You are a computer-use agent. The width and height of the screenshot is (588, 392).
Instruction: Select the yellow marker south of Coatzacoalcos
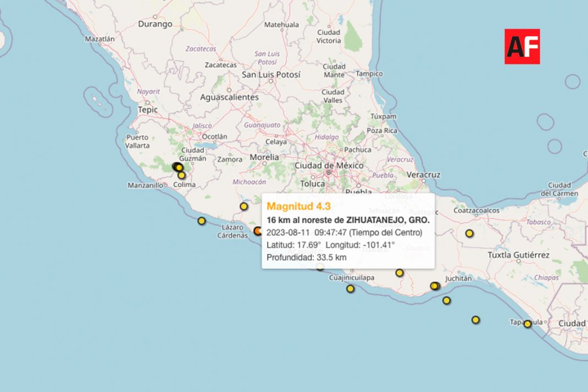click(x=469, y=233)
